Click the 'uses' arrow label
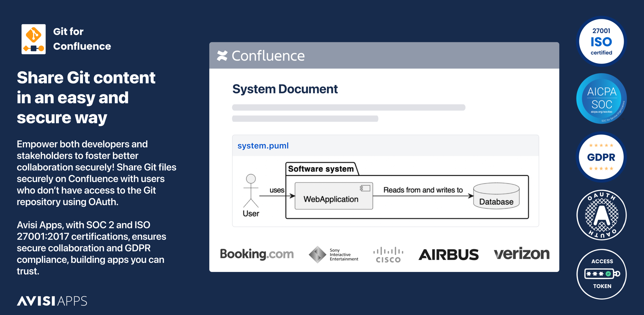 277,190
